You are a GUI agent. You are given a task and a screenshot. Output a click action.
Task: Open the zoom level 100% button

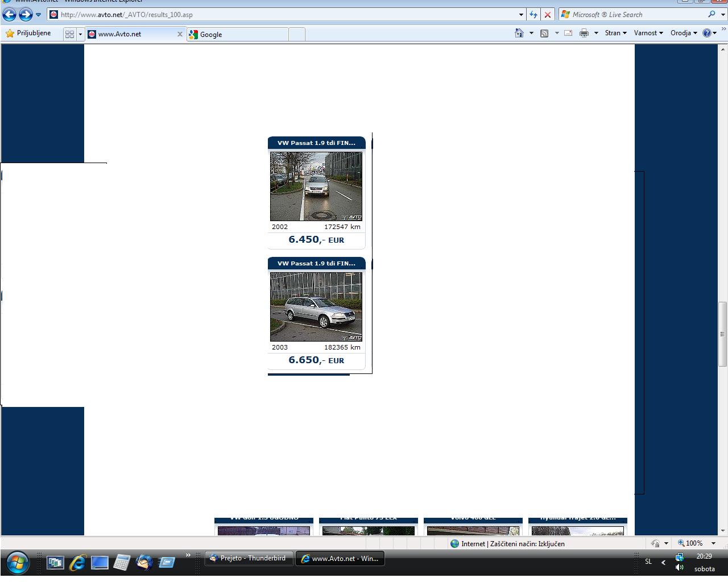point(690,543)
